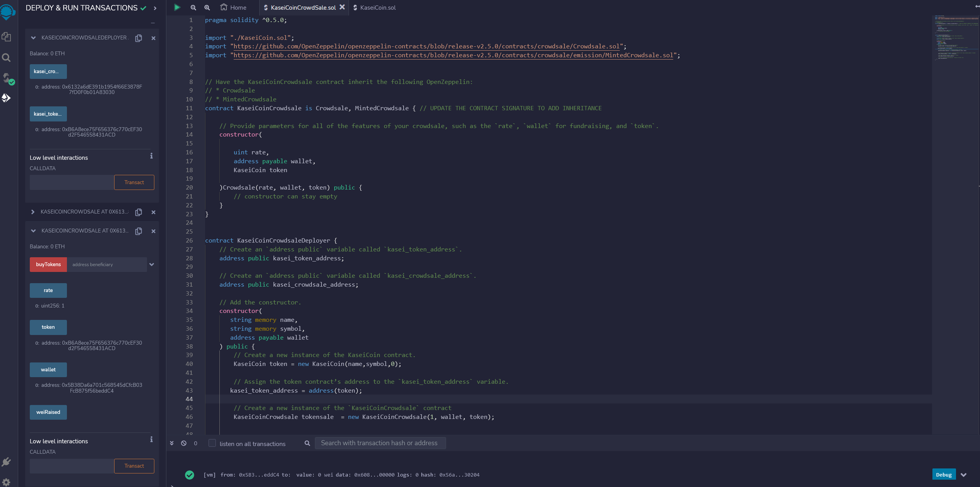
Task: Click the buyTokens function button
Action: (x=48, y=265)
